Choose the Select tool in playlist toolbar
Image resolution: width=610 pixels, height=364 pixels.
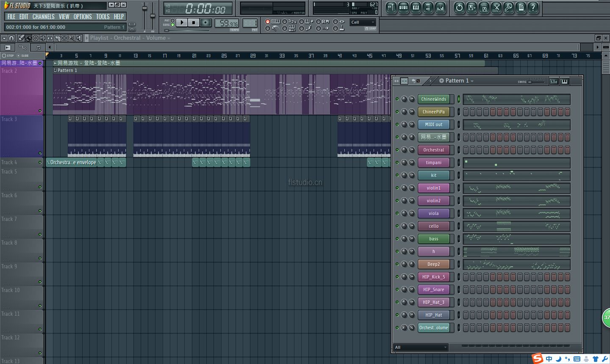[x=64, y=38]
